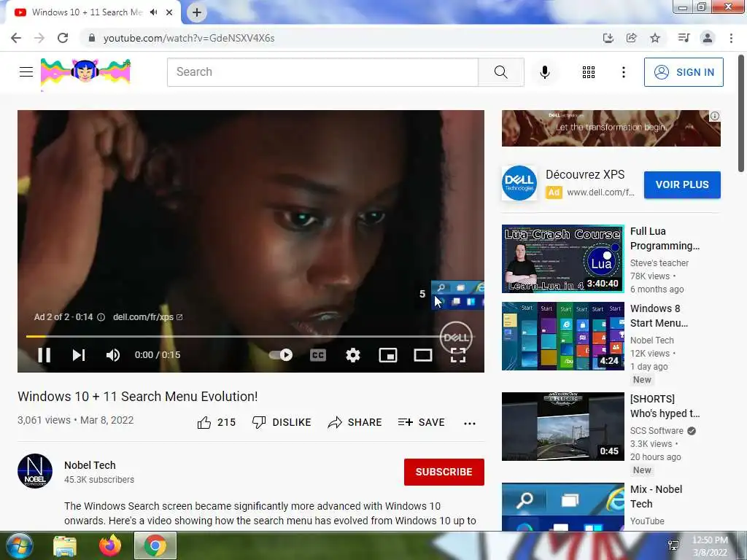Select the Windows 10 + 11 Search tab

(88, 12)
